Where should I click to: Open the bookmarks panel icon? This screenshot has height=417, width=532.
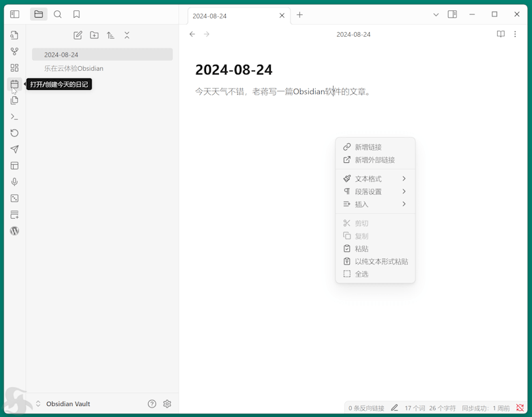click(76, 14)
